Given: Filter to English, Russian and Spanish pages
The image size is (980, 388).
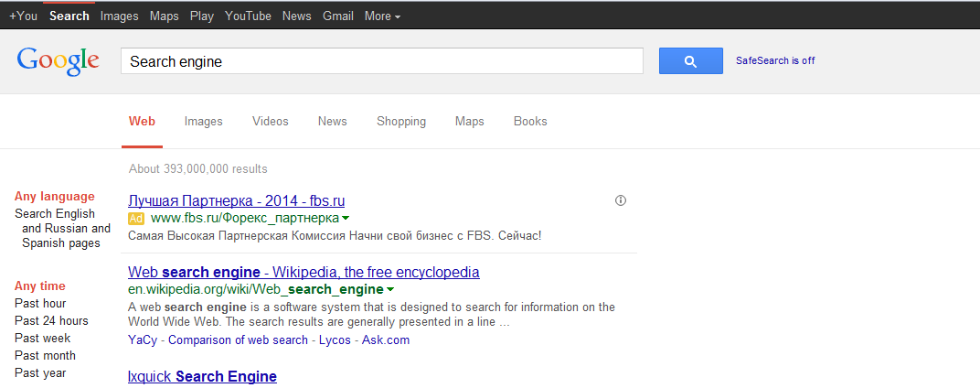Looking at the screenshot, I should coord(62,229).
